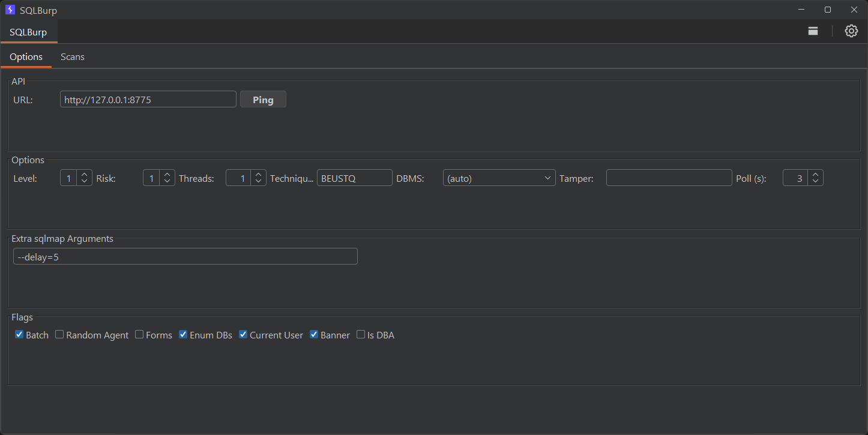Click the SQLBurp lightning app icon
Viewport: 868px width, 435px height.
(x=10, y=10)
